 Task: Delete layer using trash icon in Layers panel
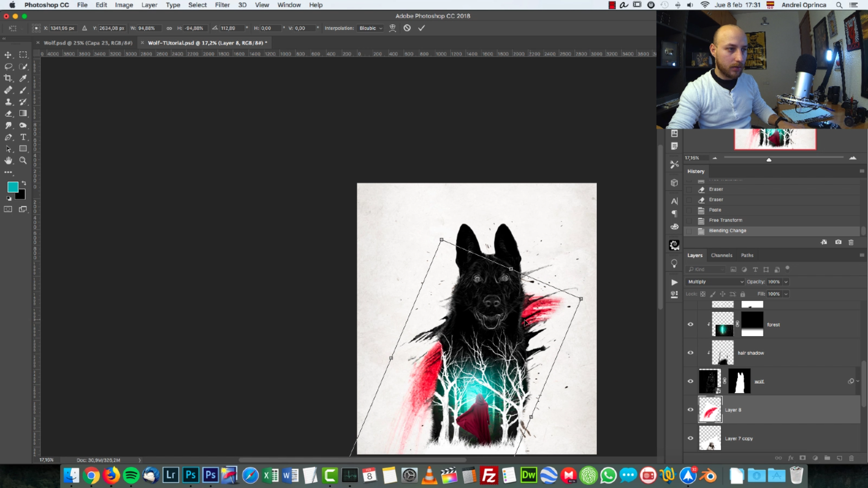tap(851, 458)
